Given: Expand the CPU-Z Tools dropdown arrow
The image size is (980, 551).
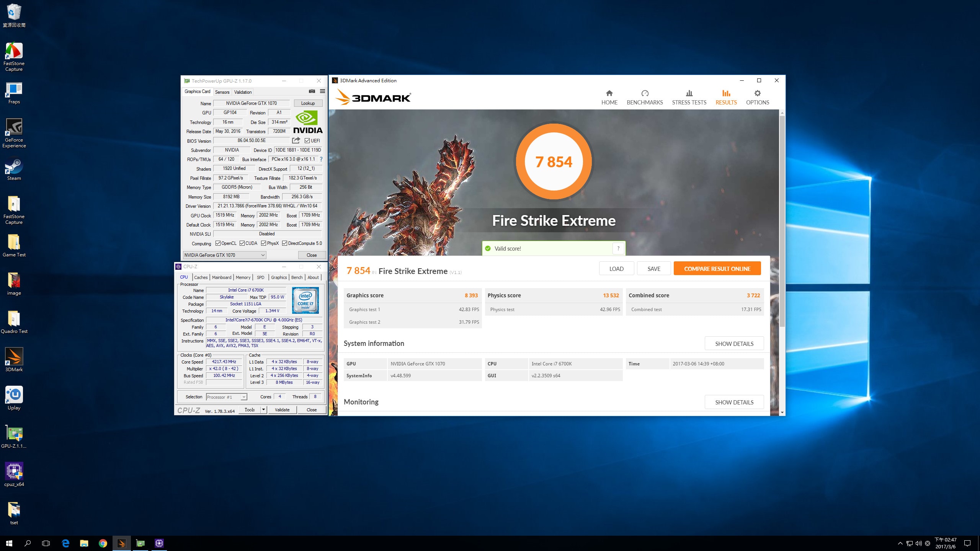Looking at the screenshot, I should pos(263,410).
